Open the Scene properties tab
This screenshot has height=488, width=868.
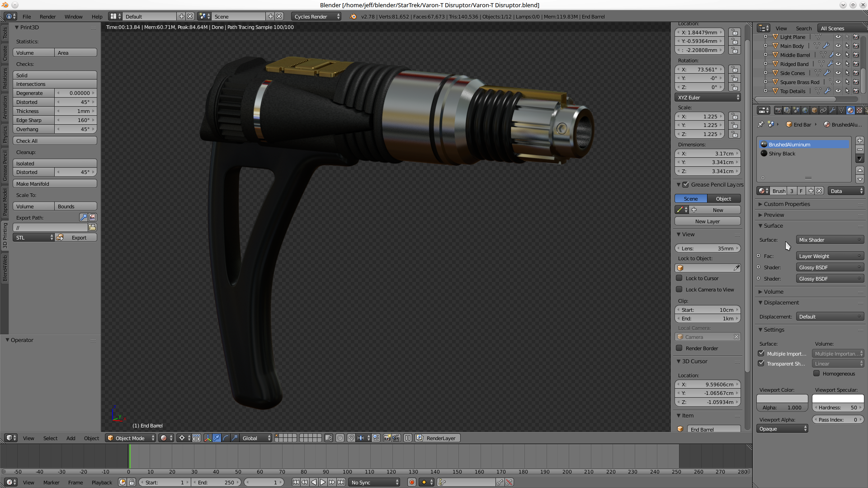tap(796, 110)
